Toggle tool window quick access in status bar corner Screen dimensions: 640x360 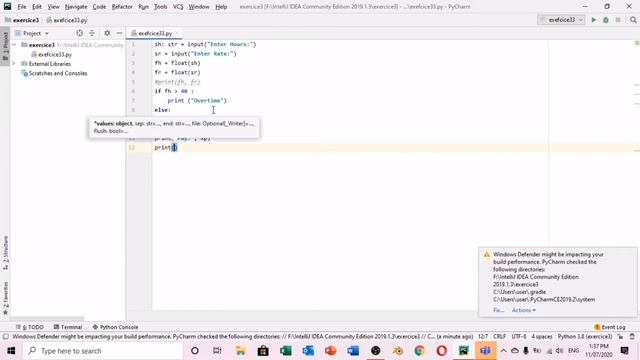[x=5, y=336]
